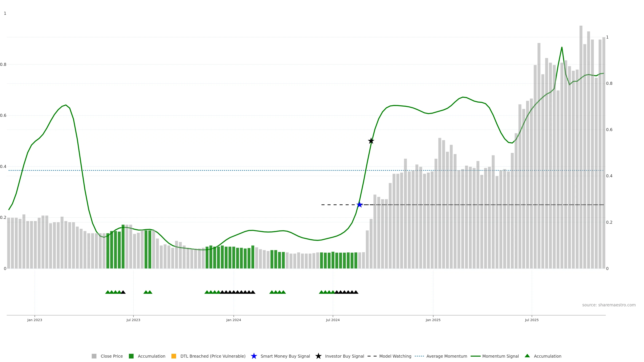Click the green Accumulation legend square

131,356
